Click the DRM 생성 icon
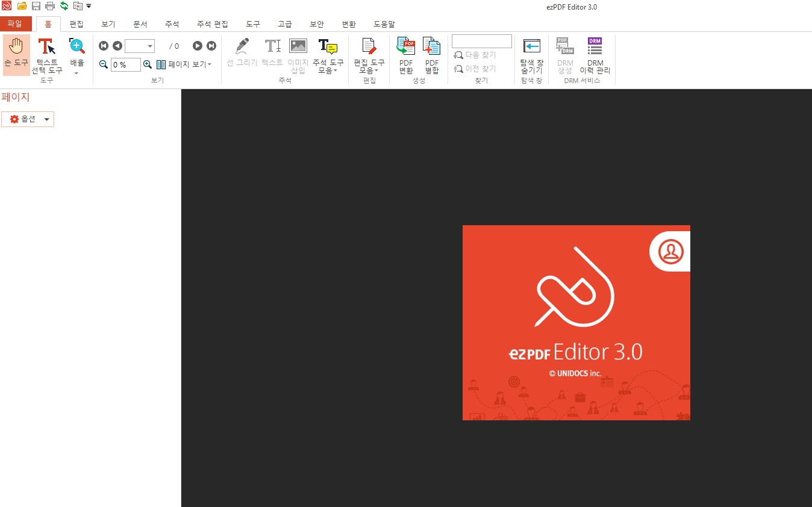The width and height of the screenshot is (812, 507). pos(565,55)
